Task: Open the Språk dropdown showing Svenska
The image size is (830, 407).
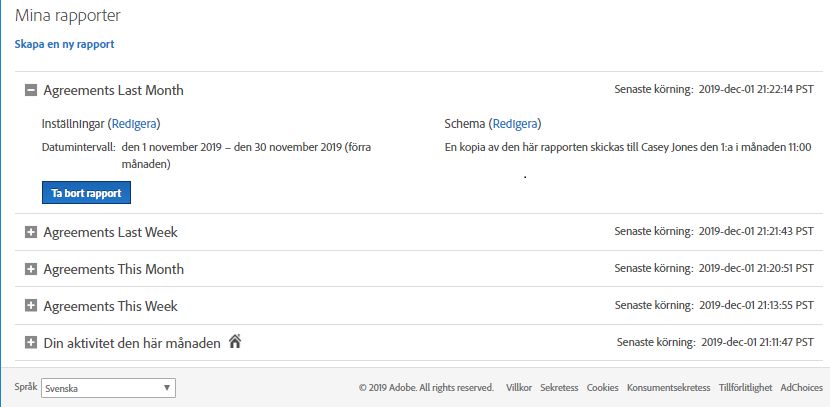Action: click(109, 388)
